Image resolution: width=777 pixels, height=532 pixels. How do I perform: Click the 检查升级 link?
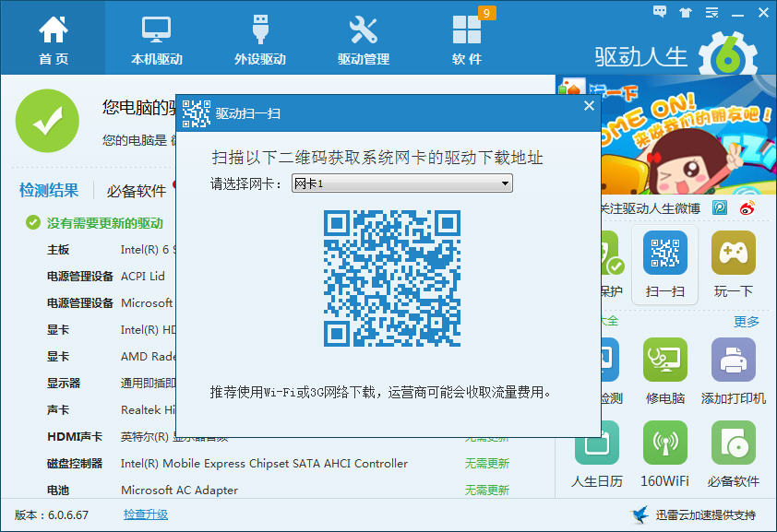tap(146, 514)
